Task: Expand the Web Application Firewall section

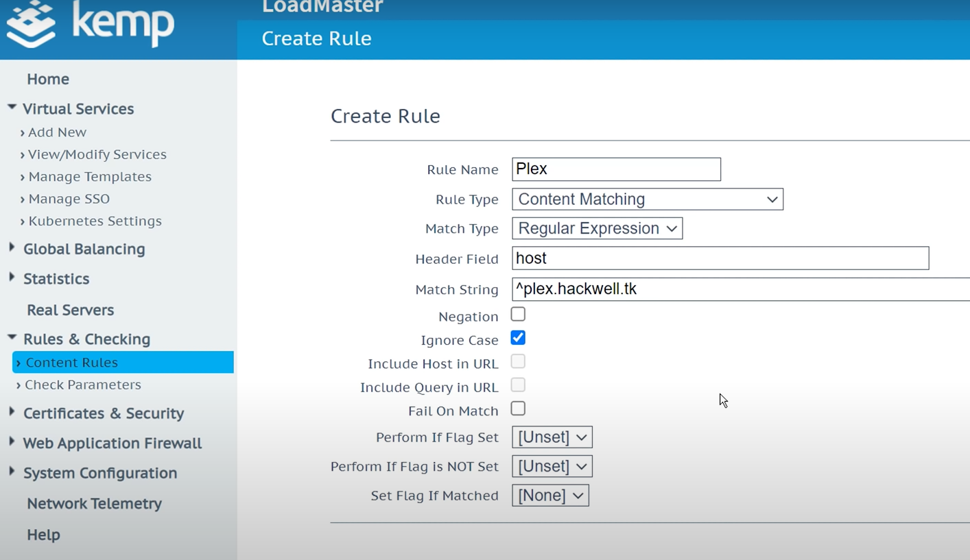Action: (12, 442)
